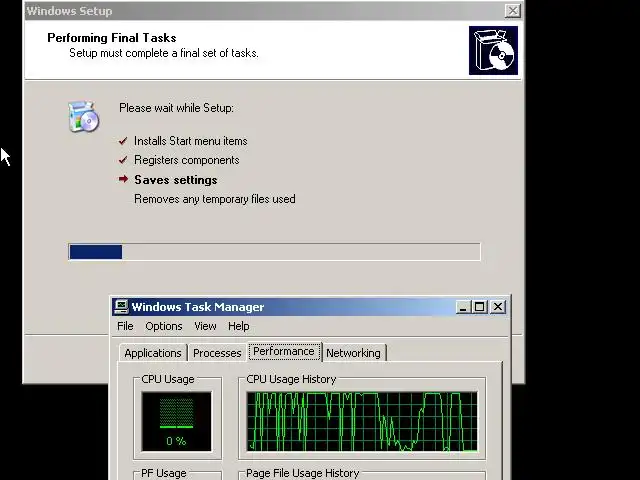The image size is (640, 480).
Task: Click the small setup disc icon beside the task list
Action: point(84,117)
